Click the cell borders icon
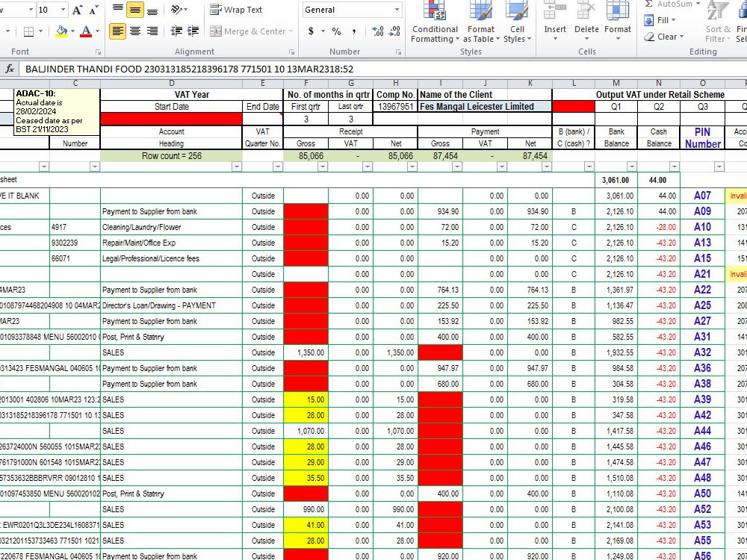 pos(28,31)
